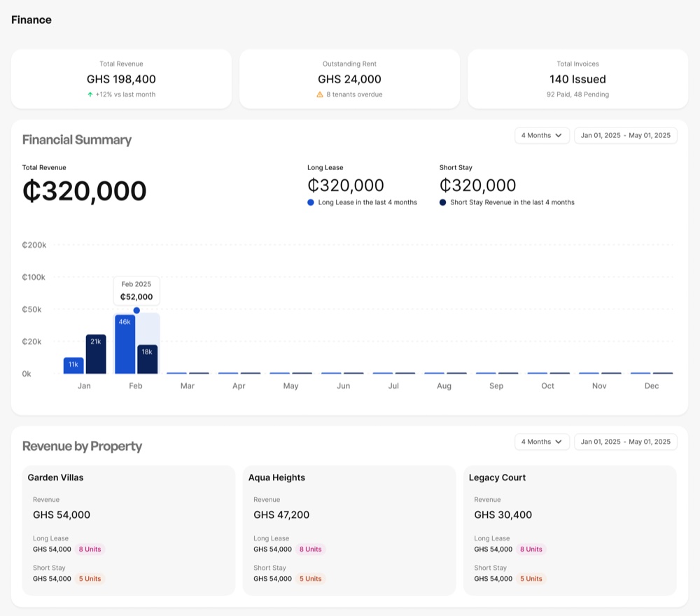
Task: Open the Legacy Court property card title
Action: (x=497, y=477)
